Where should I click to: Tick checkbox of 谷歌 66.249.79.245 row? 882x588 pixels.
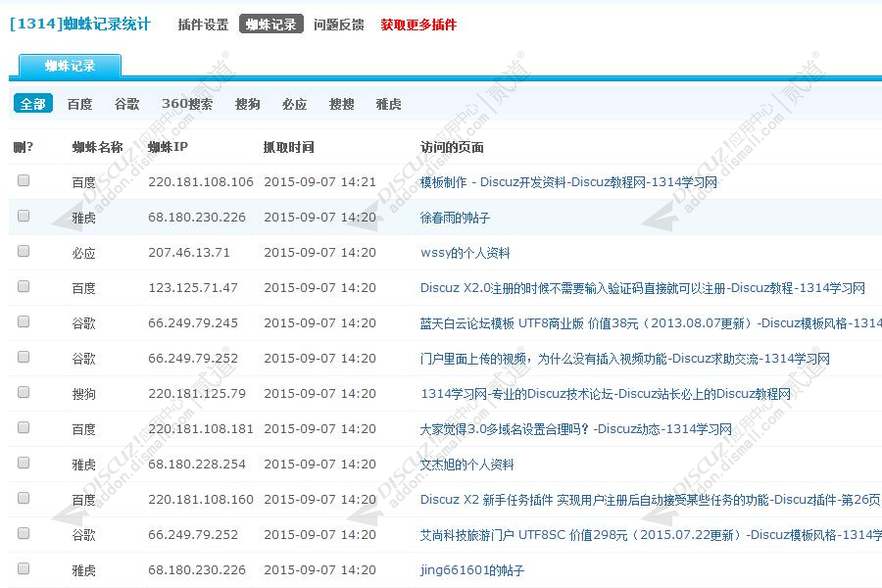point(24,321)
